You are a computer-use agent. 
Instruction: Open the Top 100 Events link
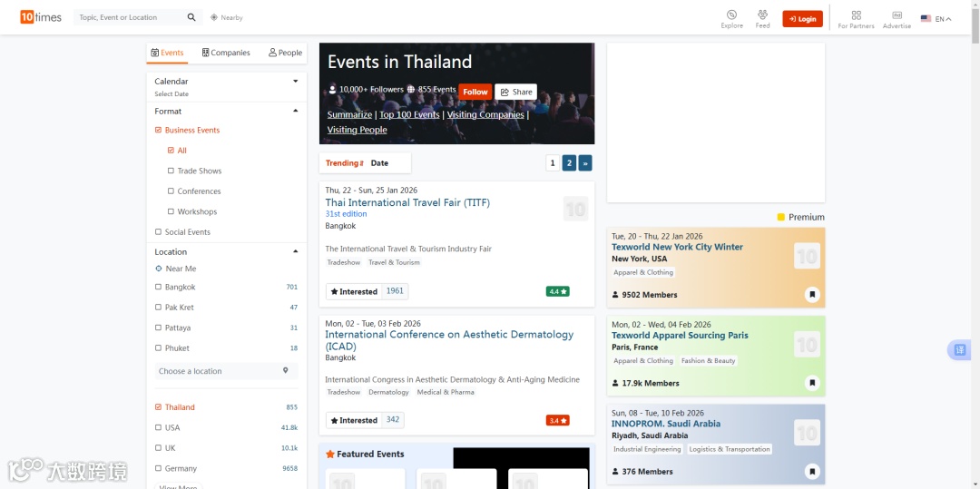tap(409, 115)
